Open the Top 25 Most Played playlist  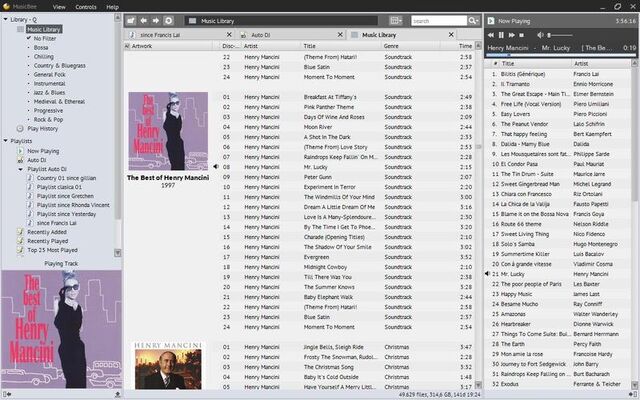(x=52, y=250)
